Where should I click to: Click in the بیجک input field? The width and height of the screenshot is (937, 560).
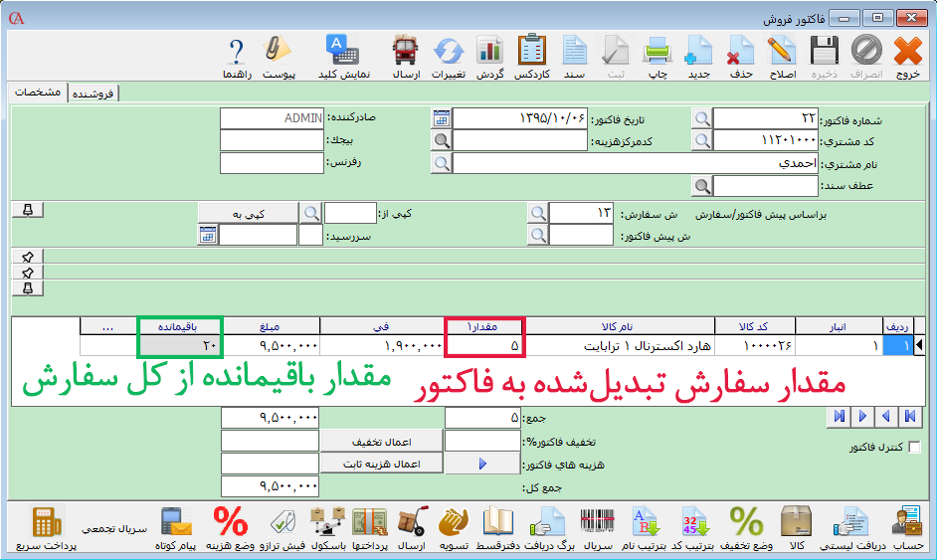[x=272, y=140]
